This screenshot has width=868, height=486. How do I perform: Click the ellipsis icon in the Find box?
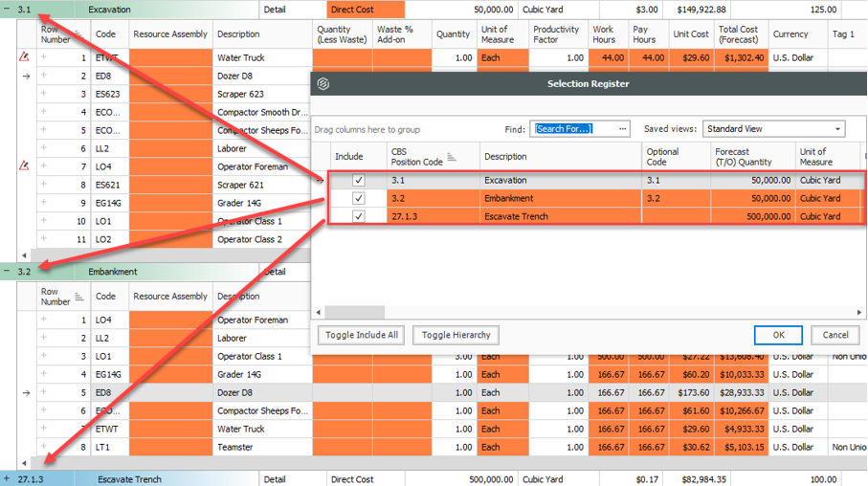623,129
